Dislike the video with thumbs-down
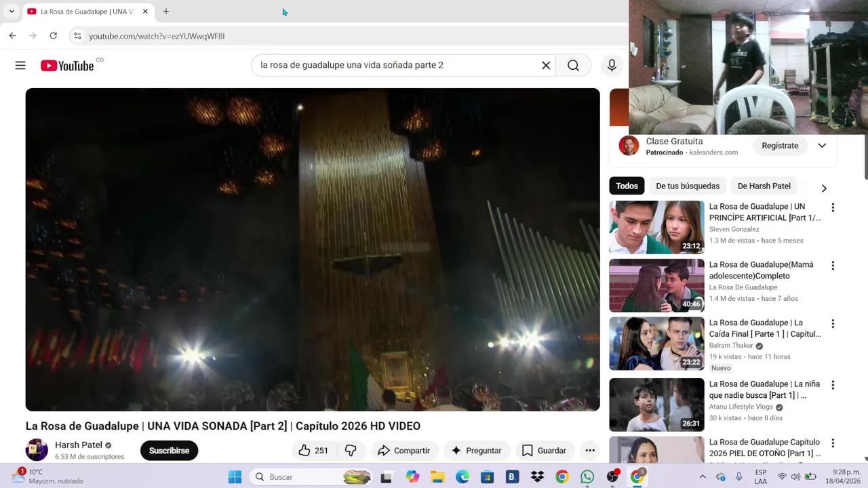This screenshot has height=488, width=868. (x=351, y=451)
